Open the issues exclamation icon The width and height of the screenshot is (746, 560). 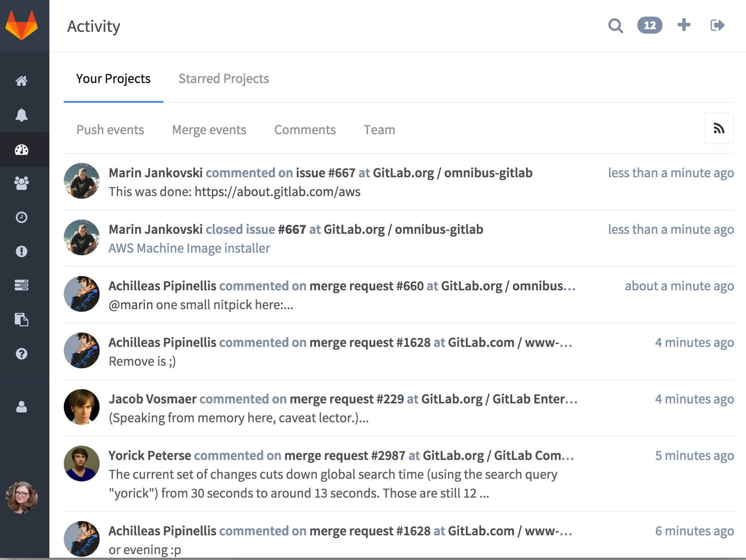(x=22, y=251)
